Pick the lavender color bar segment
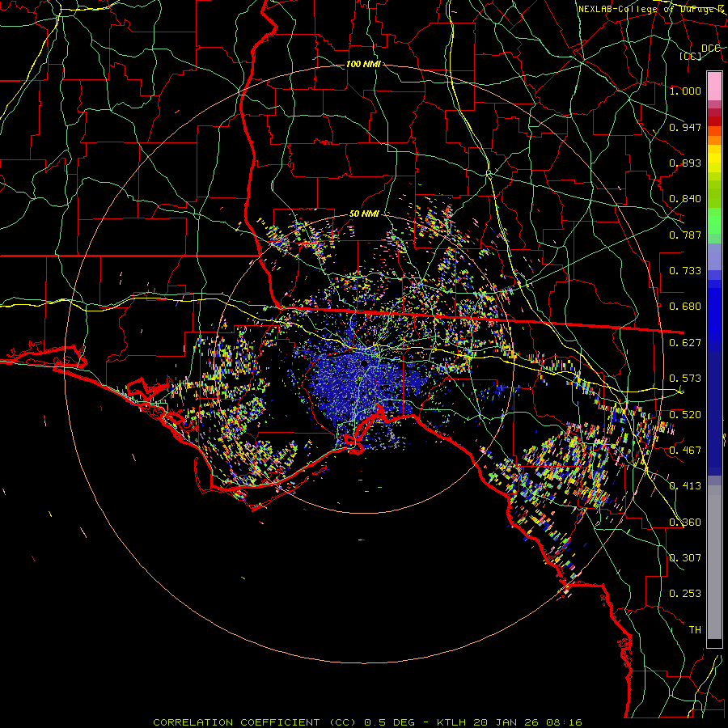Viewport: 728px width, 728px height. pos(714,256)
